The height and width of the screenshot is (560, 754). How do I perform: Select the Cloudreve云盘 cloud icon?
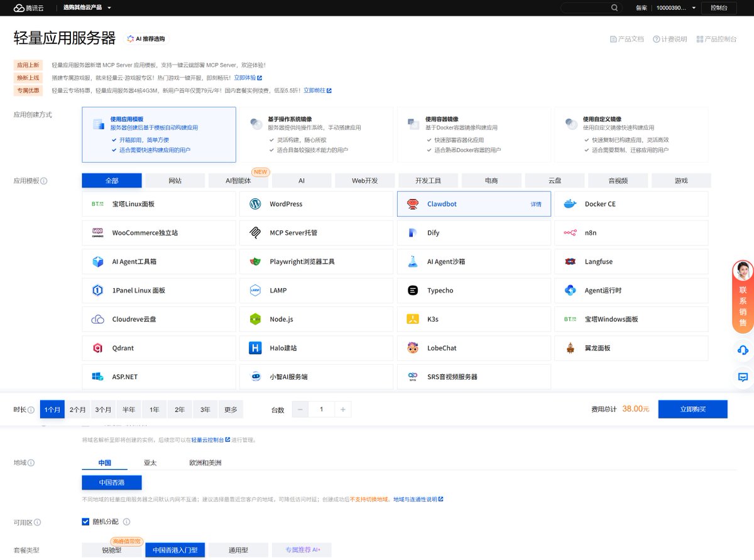(x=97, y=320)
